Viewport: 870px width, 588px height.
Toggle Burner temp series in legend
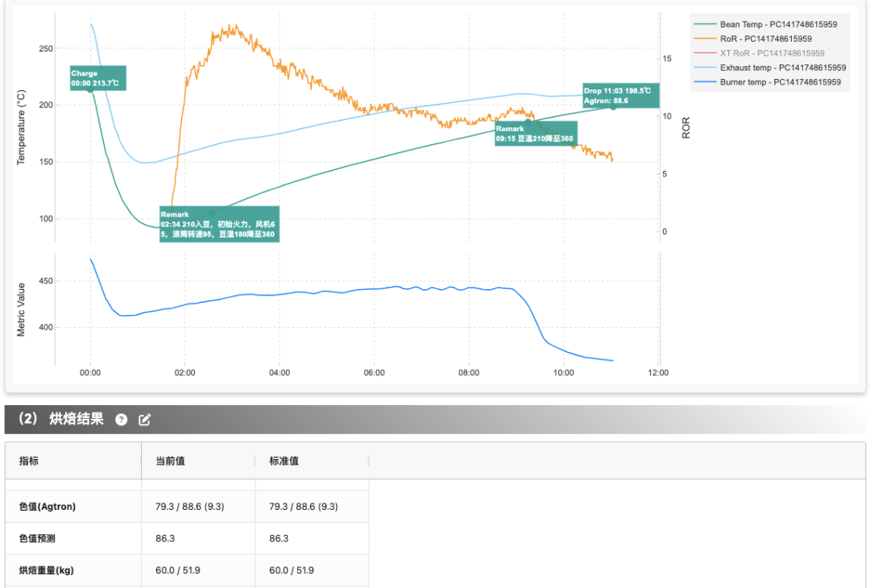click(768, 82)
